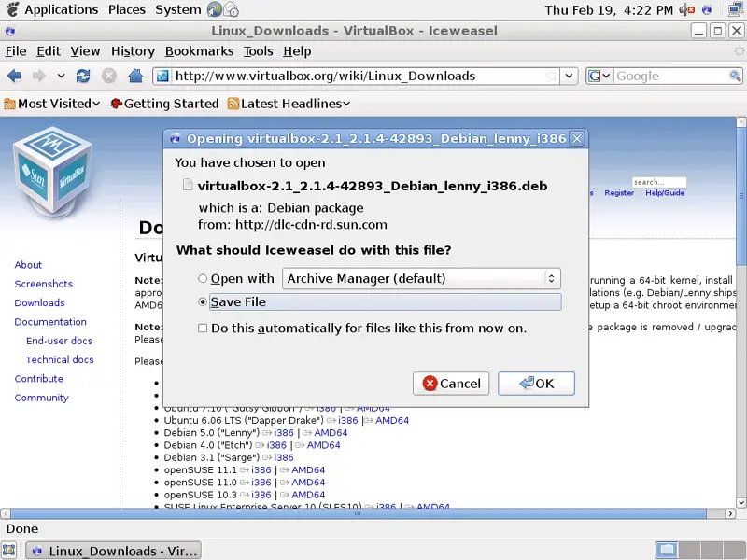Open the About sidebar link
747x560 pixels.
tap(28, 265)
